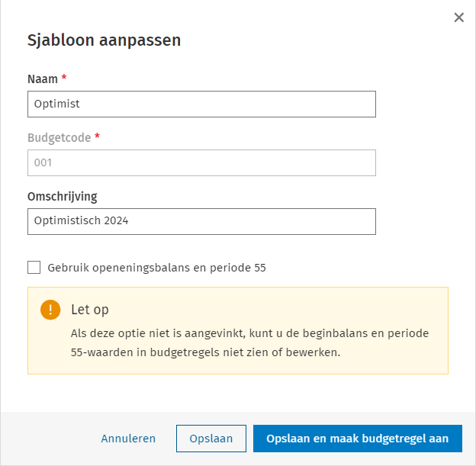The height and width of the screenshot is (466, 476).
Task: Focus the Naam field containing Optimist
Action: pos(201,104)
